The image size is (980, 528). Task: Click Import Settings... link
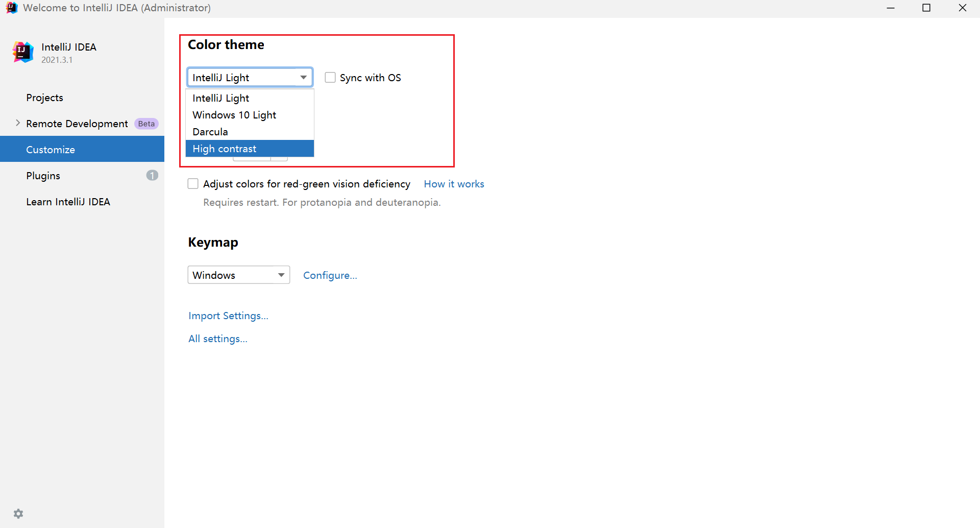point(228,316)
